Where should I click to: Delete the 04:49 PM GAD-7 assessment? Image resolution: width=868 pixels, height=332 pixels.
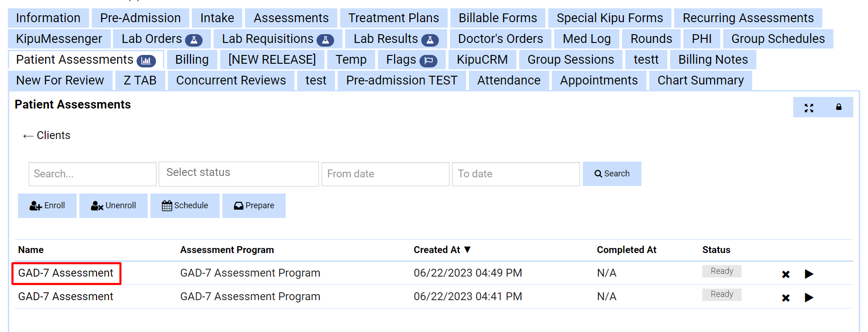pos(785,274)
